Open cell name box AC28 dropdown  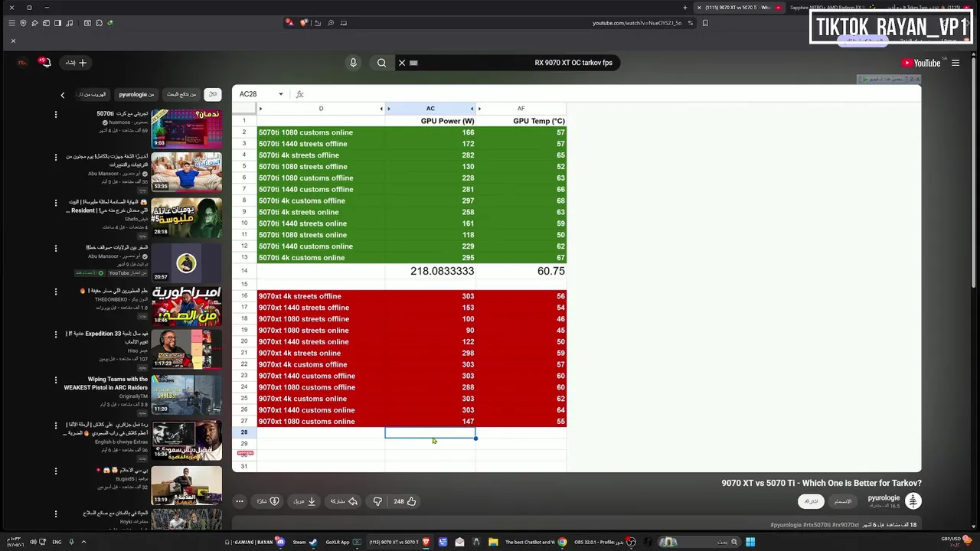click(280, 94)
